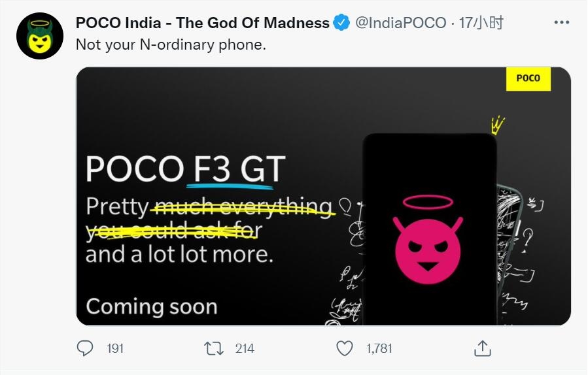Screen dimensions: 588x375
Task: Click the reply count 191
Action: pos(115,349)
